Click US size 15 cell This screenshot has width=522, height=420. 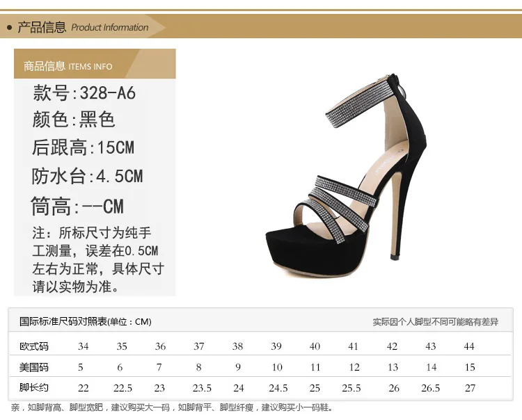[470, 367]
